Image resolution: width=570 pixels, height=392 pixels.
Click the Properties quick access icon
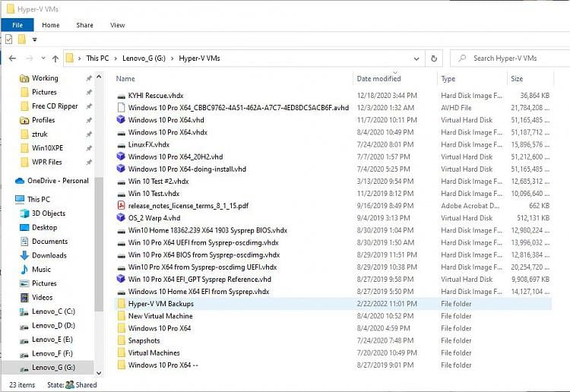pos(8,39)
